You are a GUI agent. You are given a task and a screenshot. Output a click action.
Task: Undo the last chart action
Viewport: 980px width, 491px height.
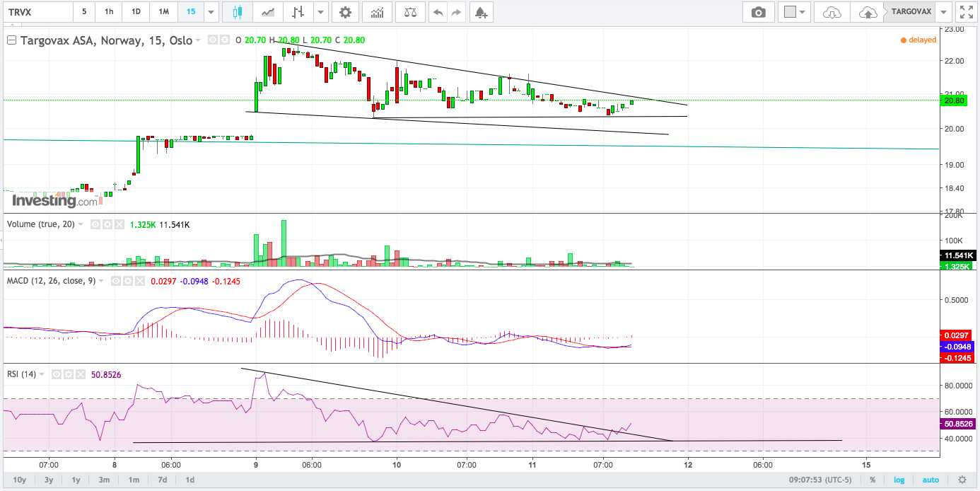tap(438, 12)
